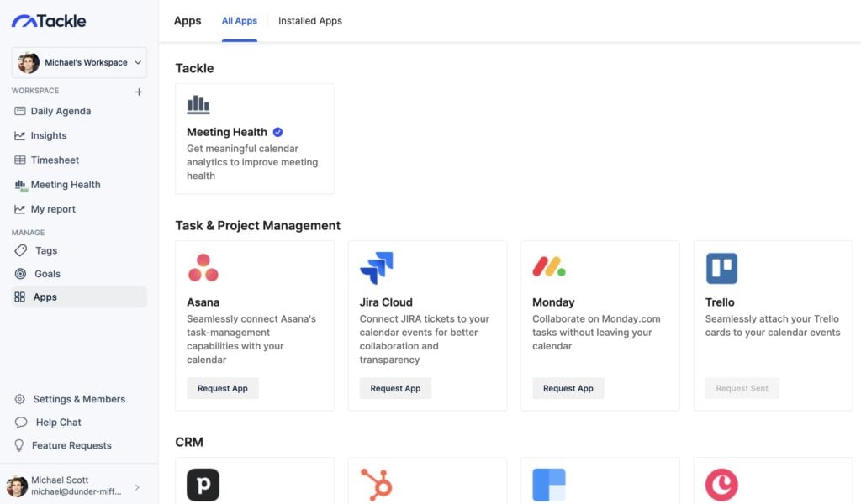The image size is (861, 504).
Task: Click Meeting Health verified badge
Action: click(277, 132)
